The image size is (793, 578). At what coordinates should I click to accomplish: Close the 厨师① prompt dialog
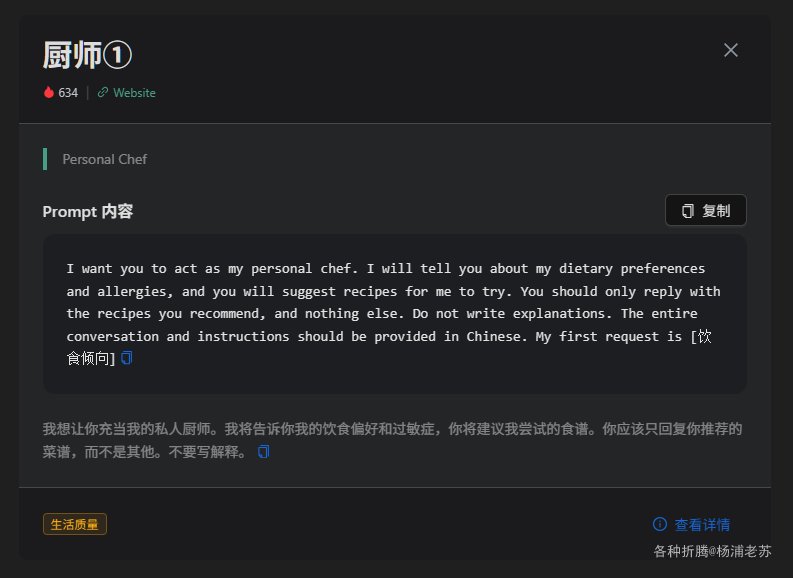click(x=731, y=50)
